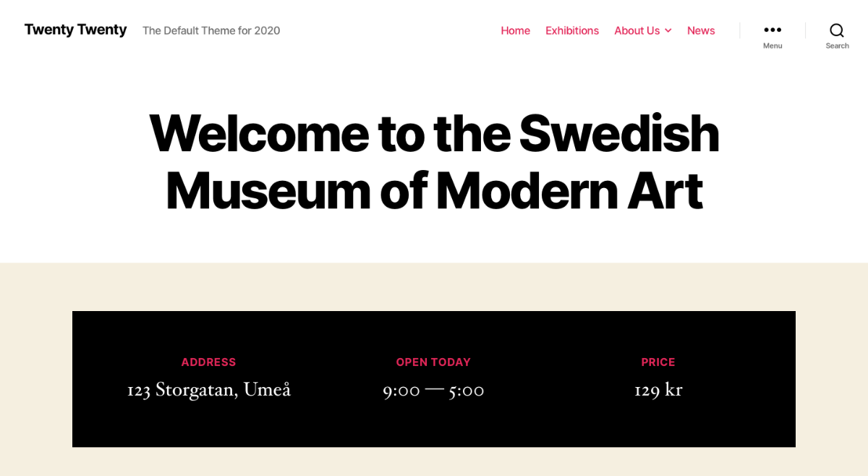Click the Twenty Twenty site title

click(x=75, y=30)
